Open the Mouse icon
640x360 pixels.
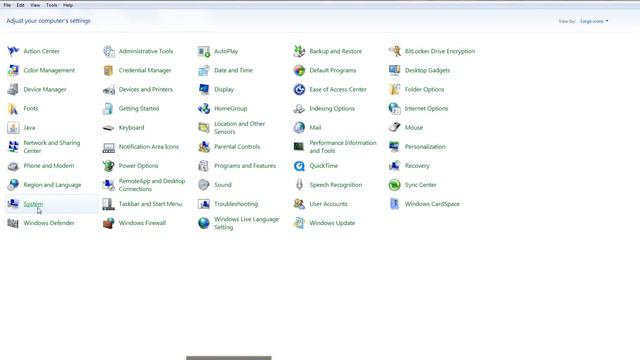[x=394, y=128]
